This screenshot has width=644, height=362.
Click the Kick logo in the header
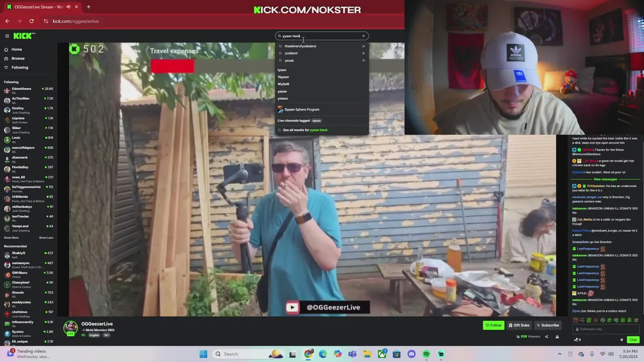(x=24, y=36)
